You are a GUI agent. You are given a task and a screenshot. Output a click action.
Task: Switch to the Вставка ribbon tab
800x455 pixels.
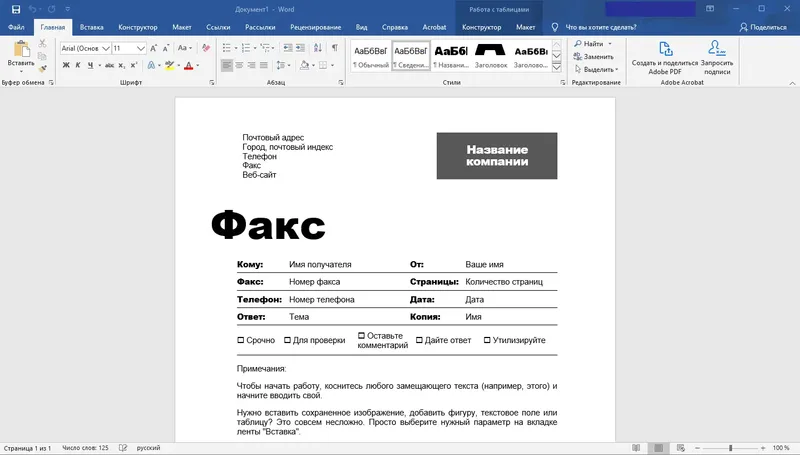coord(92,27)
